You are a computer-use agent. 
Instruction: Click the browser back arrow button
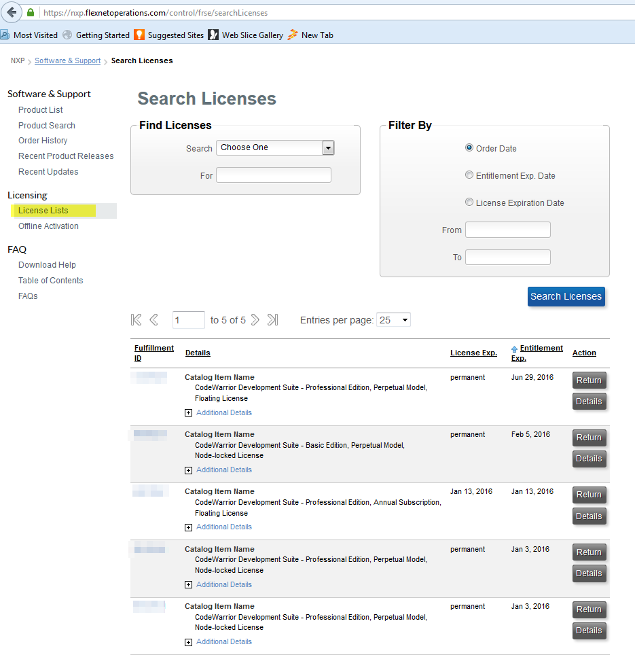pyautogui.click(x=12, y=12)
